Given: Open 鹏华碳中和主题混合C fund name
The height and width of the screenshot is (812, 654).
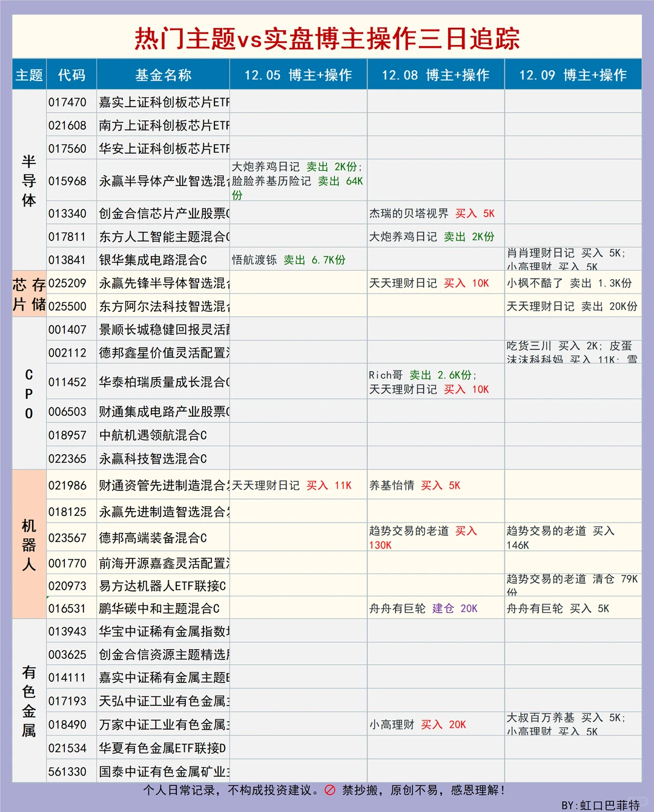Looking at the screenshot, I should 159,609.
